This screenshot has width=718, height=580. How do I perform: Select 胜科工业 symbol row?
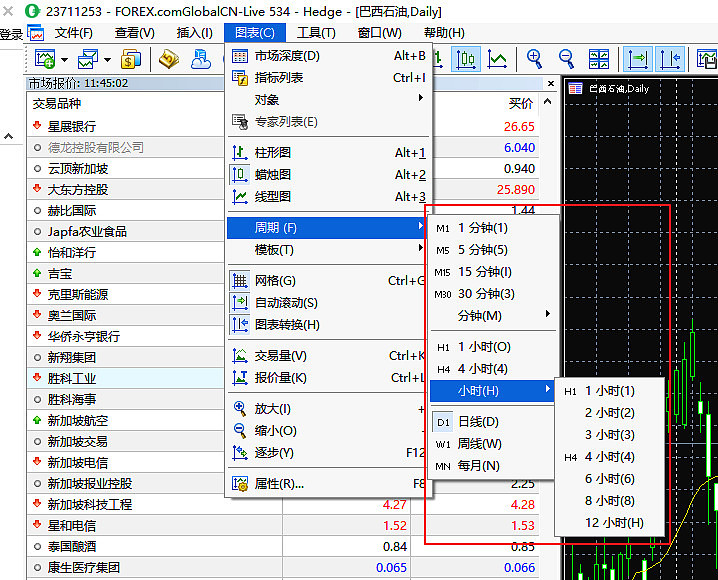point(125,379)
